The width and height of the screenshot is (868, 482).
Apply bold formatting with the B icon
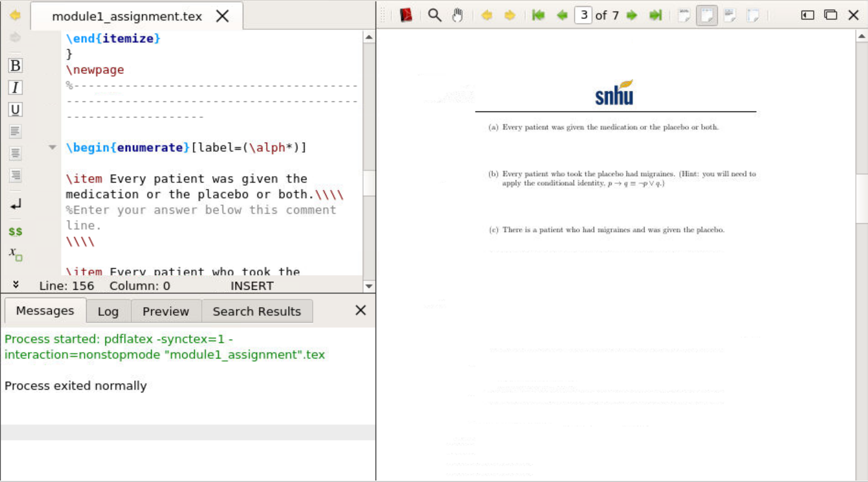click(15, 66)
